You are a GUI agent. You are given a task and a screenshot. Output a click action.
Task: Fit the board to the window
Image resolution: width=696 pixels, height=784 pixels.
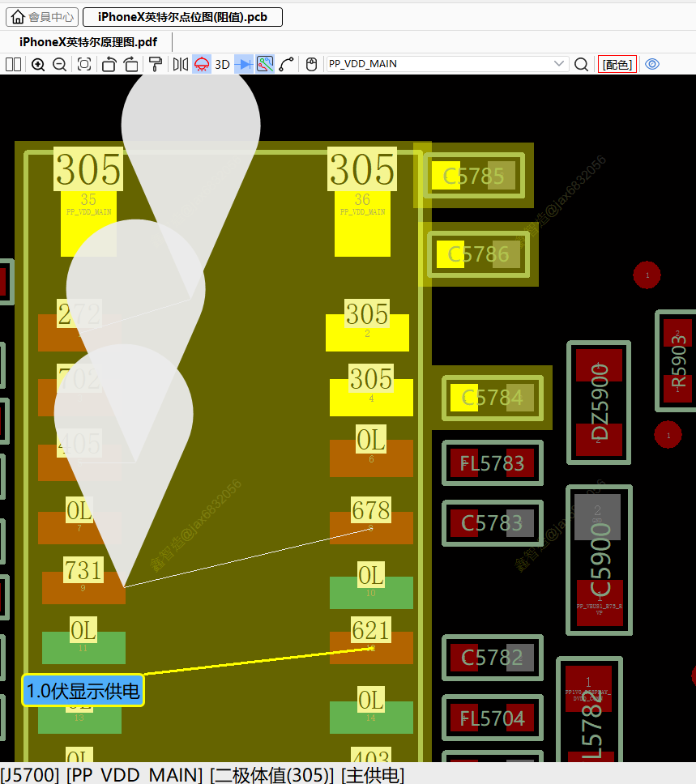coord(84,65)
